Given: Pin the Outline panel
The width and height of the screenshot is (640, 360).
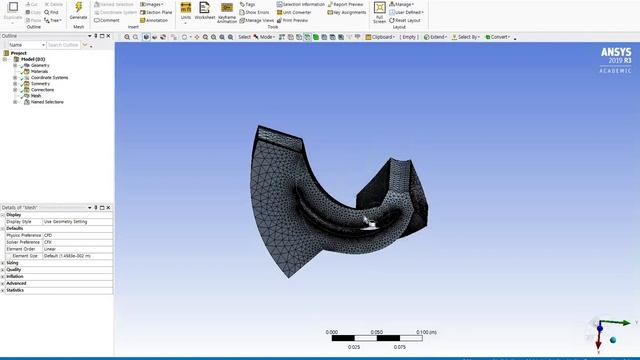Looking at the screenshot, I should pos(96,36).
